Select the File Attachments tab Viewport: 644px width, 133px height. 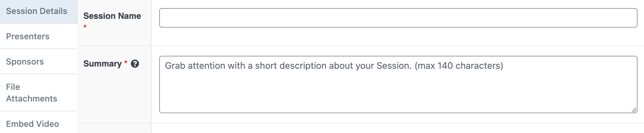(32, 93)
